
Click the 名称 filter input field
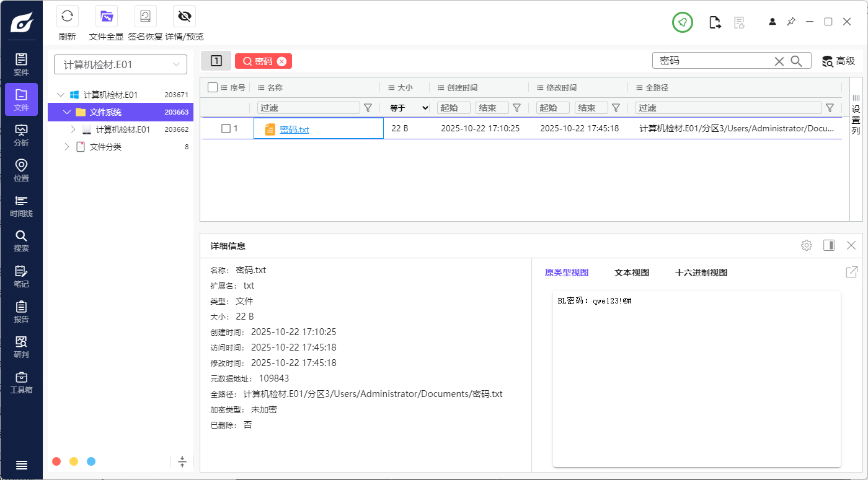308,108
